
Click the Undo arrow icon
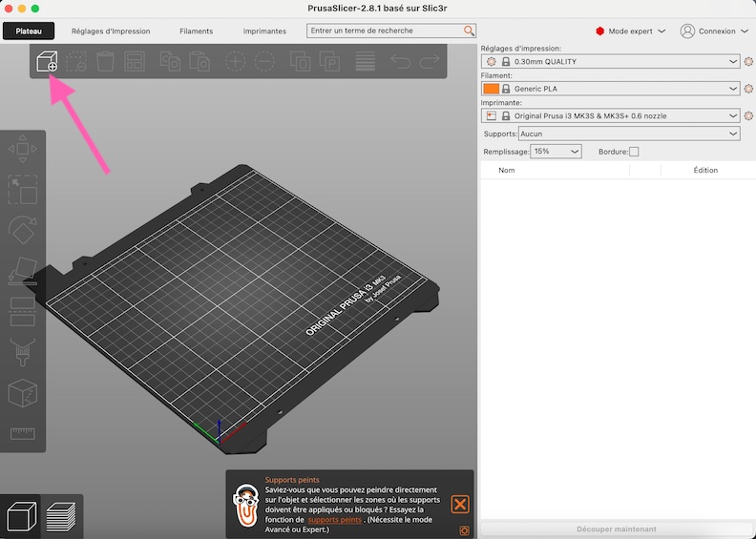(400, 61)
